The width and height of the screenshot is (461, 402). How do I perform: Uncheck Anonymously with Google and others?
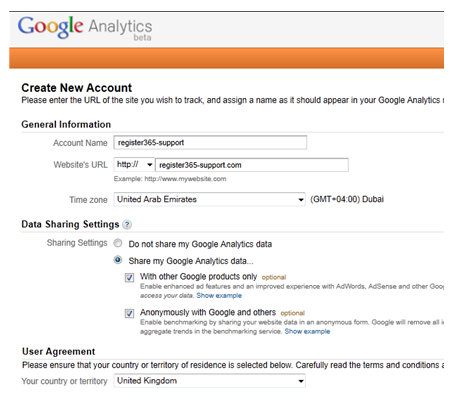[x=129, y=313]
